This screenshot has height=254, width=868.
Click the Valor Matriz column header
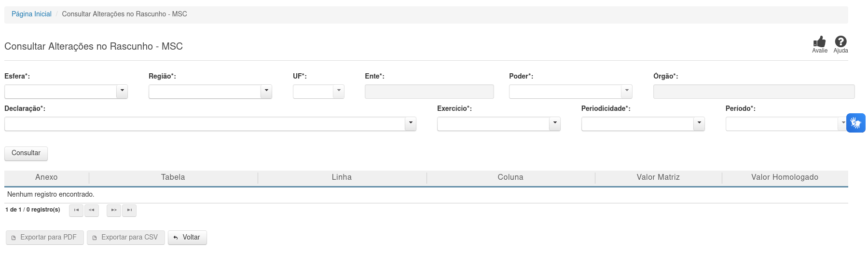point(658,177)
